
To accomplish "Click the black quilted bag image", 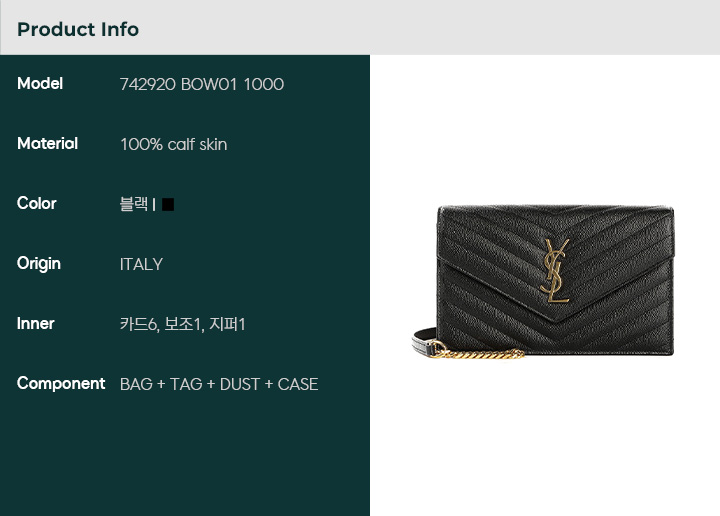I will (x=543, y=281).
